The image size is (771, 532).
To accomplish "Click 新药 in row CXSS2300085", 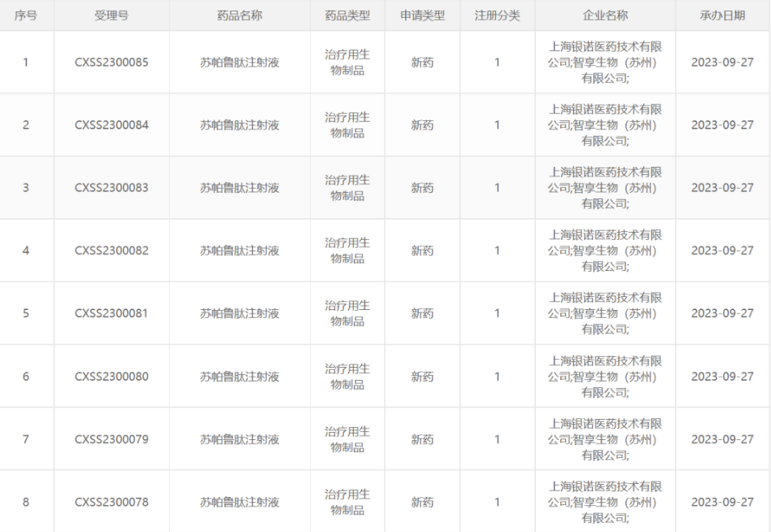I will [x=422, y=63].
